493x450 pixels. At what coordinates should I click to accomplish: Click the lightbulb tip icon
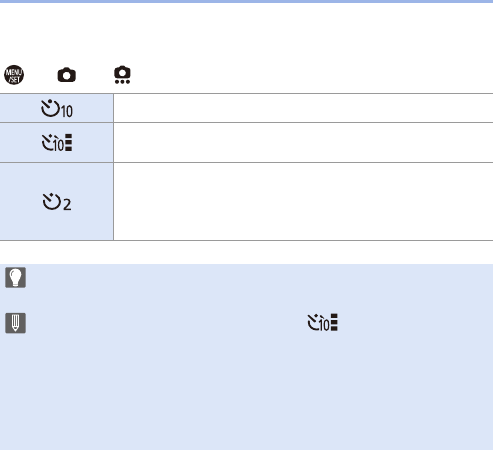pos(15,277)
